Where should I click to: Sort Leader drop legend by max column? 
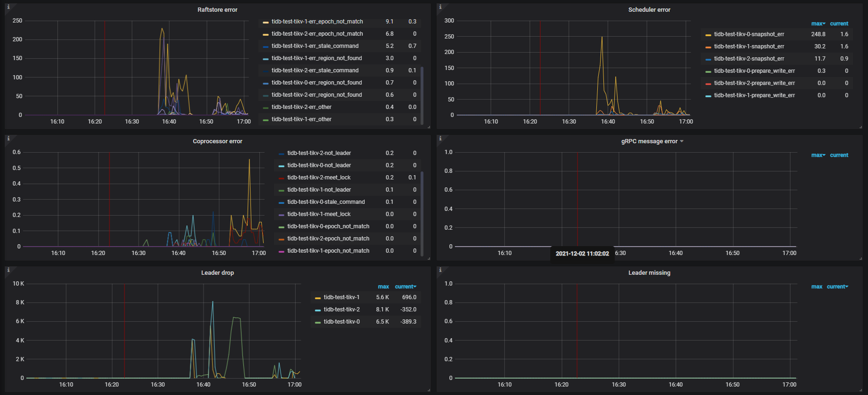(383, 287)
